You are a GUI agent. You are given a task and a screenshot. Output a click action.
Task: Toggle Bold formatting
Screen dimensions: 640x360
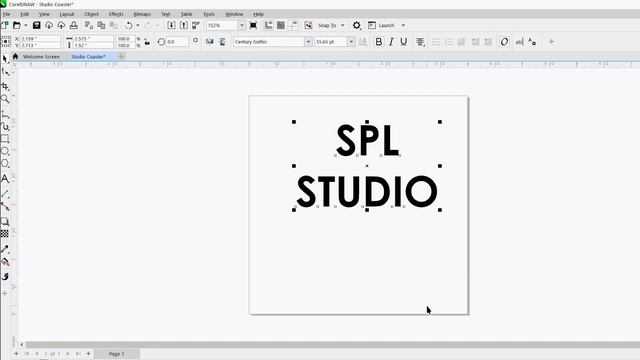[x=378, y=42]
